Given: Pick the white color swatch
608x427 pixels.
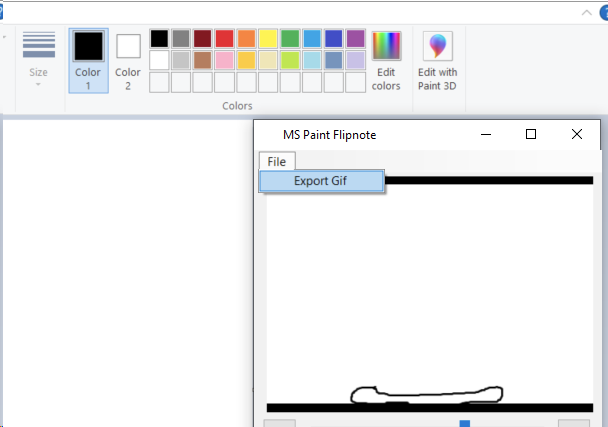Looking at the screenshot, I should click(159, 60).
